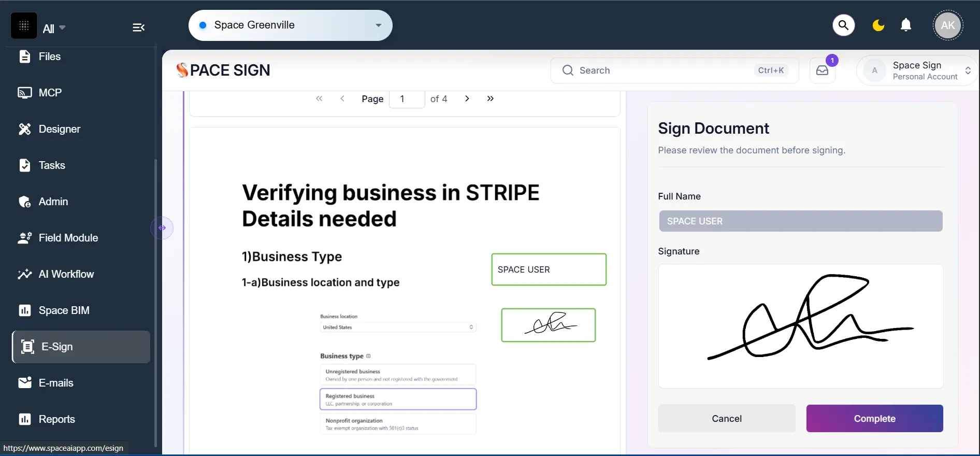Click the SPACE USER name field on the document
Screen dimensions: 980x456
pos(549,269)
